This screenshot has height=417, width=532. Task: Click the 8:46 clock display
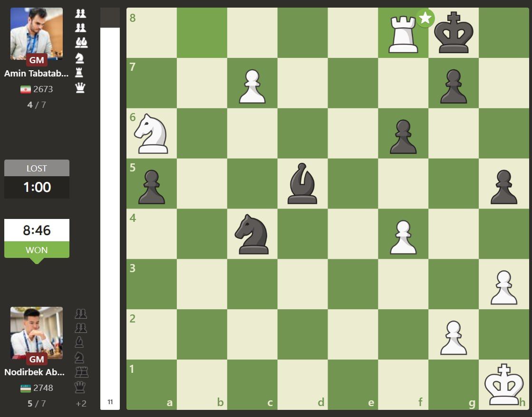37,230
